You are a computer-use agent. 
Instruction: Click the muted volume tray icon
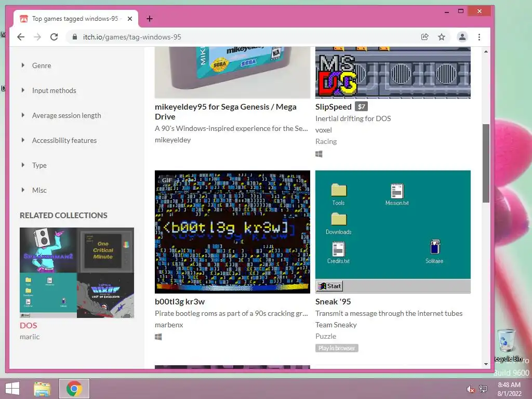click(x=470, y=389)
